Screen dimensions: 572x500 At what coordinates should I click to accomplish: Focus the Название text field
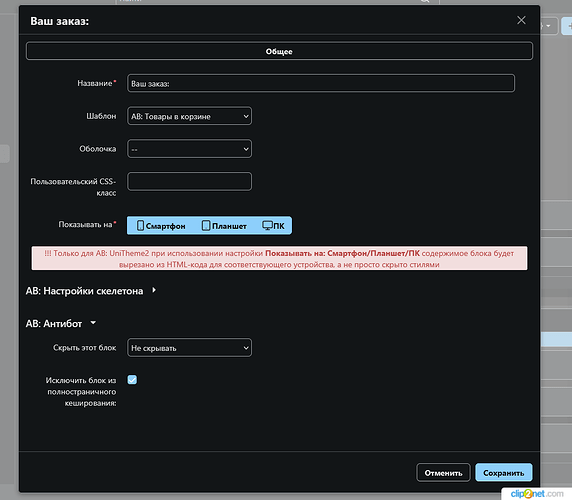[x=321, y=83]
